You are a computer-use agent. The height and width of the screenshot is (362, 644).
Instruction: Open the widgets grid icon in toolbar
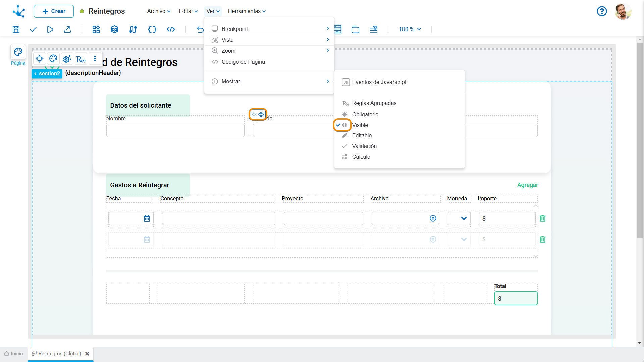pyautogui.click(x=96, y=29)
